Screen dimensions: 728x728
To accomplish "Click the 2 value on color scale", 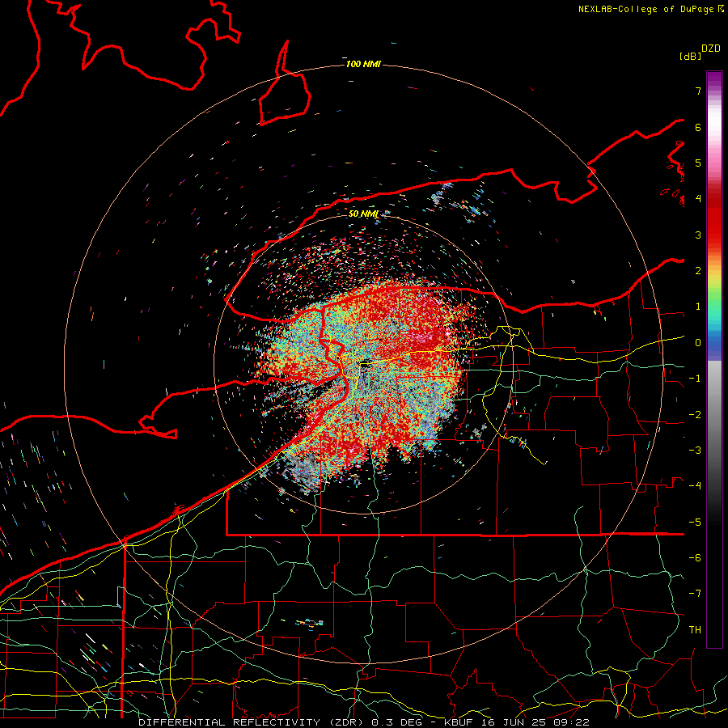I will pyautogui.click(x=698, y=271).
